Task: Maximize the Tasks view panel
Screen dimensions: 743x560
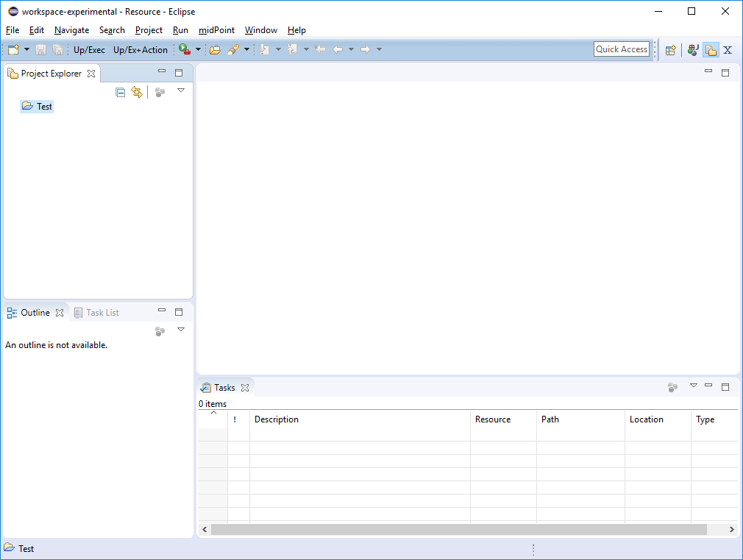Action: tap(725, 386)
